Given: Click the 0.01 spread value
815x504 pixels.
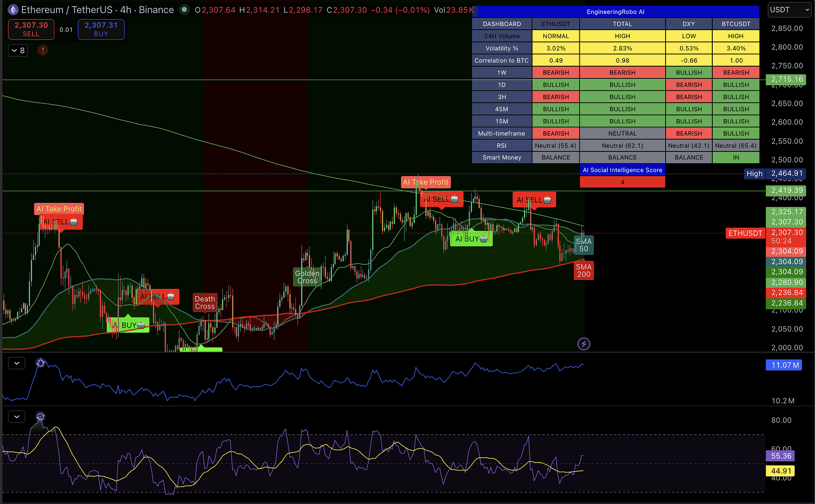Looking at the screenshot, I should click(x=66, y=29).
